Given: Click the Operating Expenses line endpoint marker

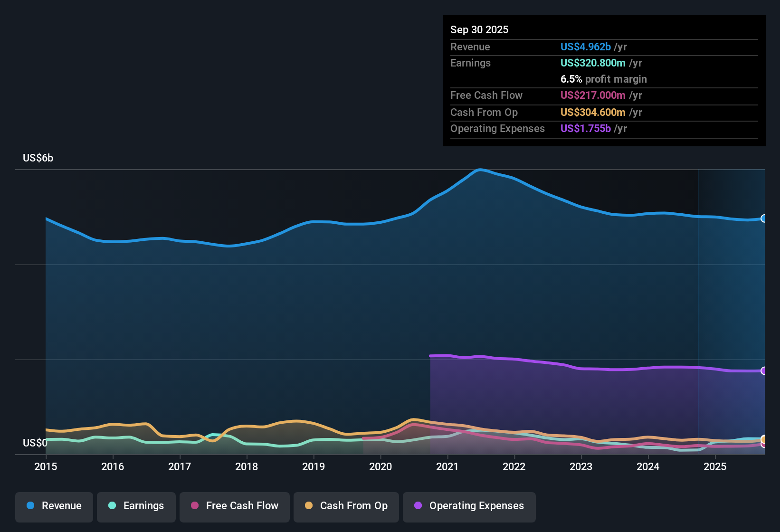Looking at the screenshot, I should point(764,370).
